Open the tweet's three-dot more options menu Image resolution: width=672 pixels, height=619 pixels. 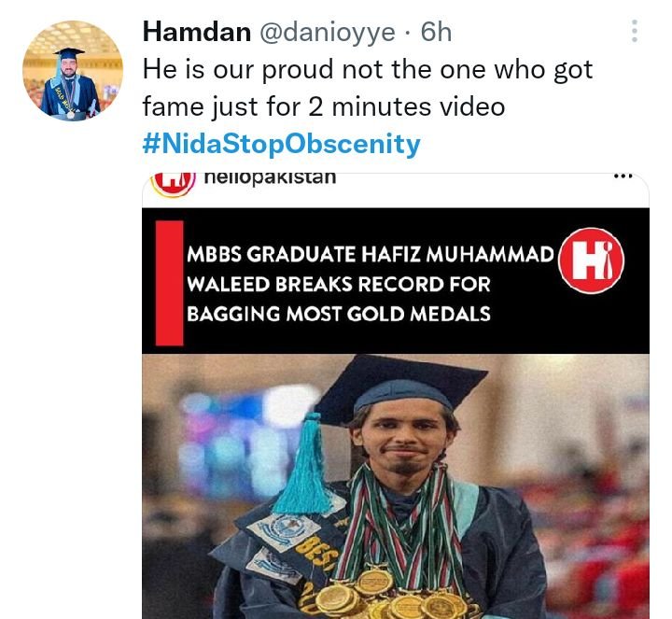click(x=635, y=31)
